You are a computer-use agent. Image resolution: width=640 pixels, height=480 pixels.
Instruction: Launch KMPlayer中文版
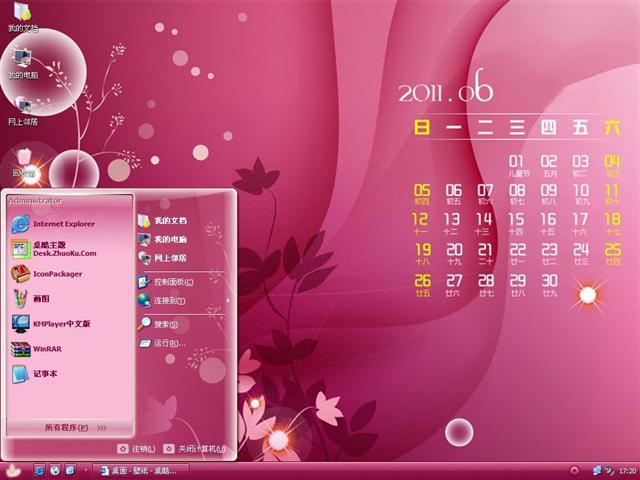[70, 324]
